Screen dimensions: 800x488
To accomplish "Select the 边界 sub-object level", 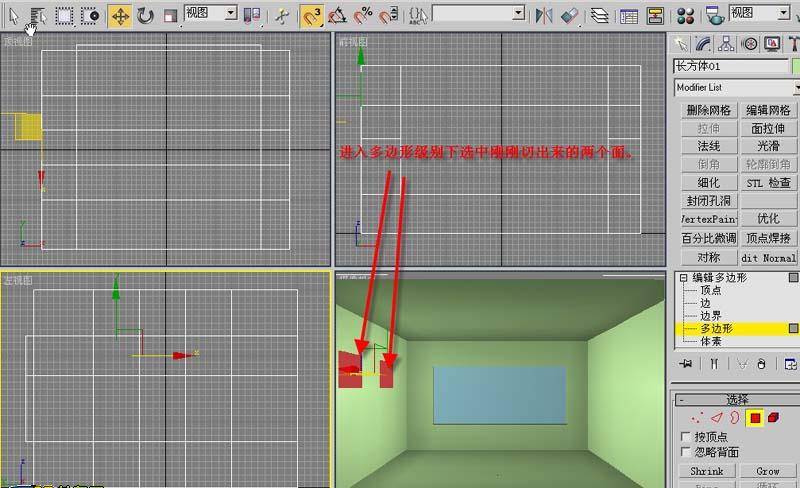I will click(711, 316).
